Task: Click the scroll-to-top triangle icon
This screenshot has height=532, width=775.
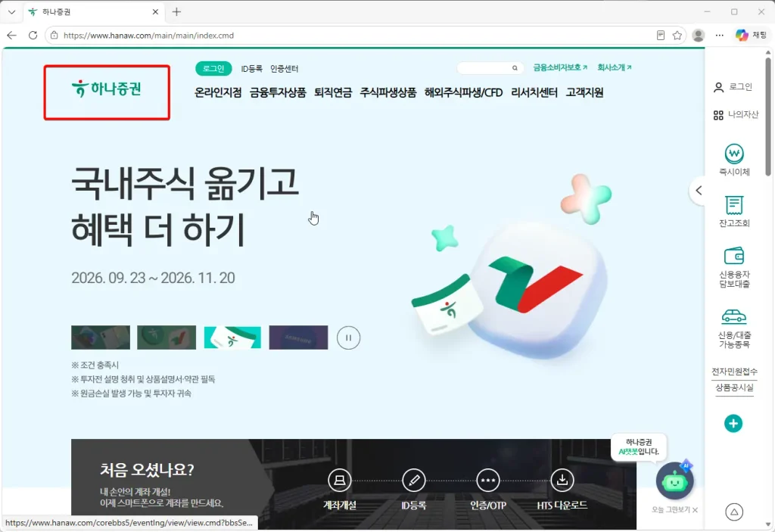Action: (x=734, y=512)
